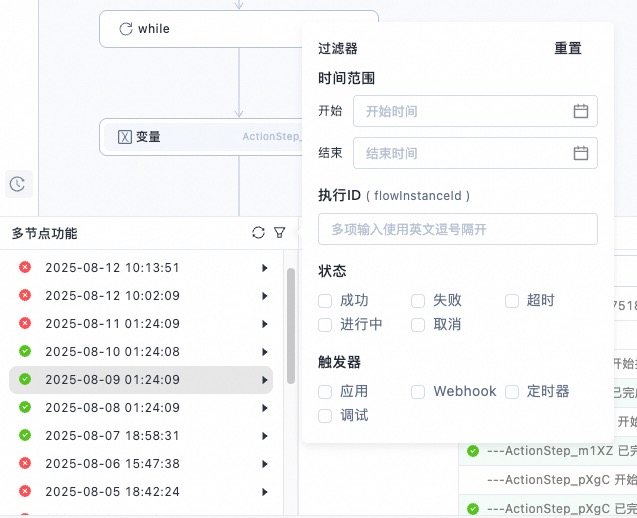Viewport: 637px width, 518px height.
Task: Click failed status icon for 2025-08-12 10:13:51
Action: [x=25, y=267]
